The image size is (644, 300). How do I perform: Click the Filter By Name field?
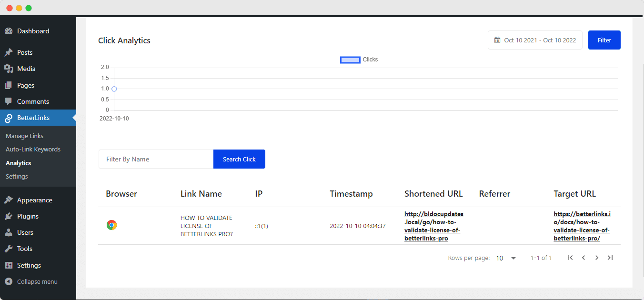pyautogui.click(x=156, y=159)
